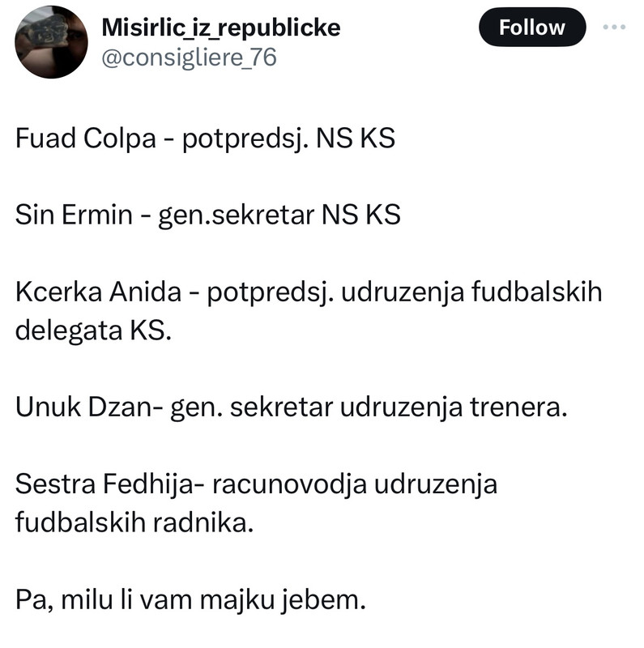Click the name 'Fedhija' in the tweet
Viewport: 644px width, 648px height.
(147, 484)
